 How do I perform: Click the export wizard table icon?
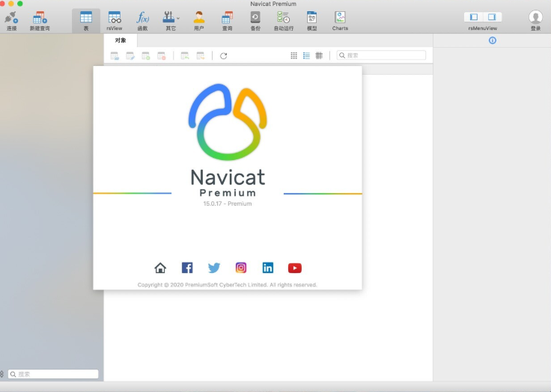pyautogui.click(x=201, y=55)
